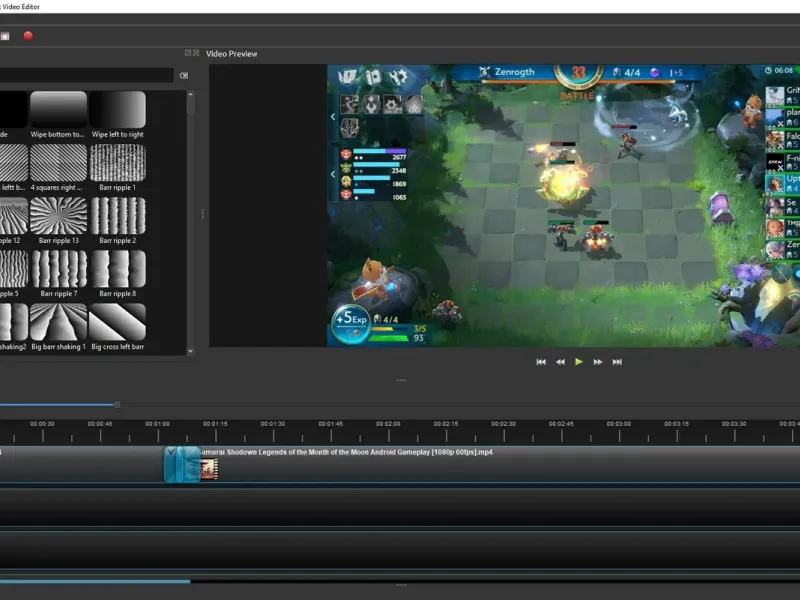Click the clip thumbnail on the timeline track
800x600 pixels.
[209, 469]
